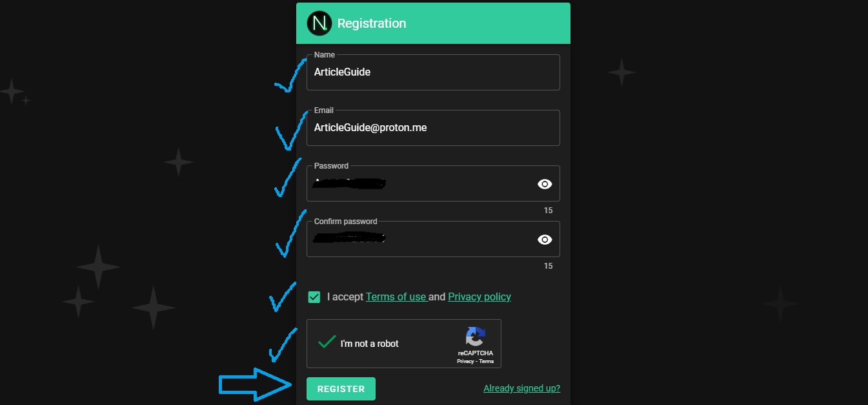The height and width of the screenshot is (405, 868).
Task: Click the Registration header title
Action: pos(372,23)
